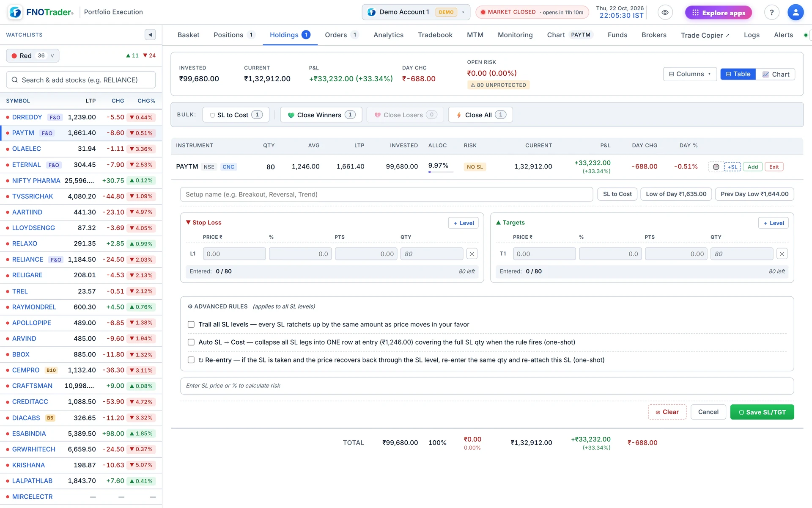Select DRREDDY in the watchlist
The image size is (812, 508).
pos(81,117)
